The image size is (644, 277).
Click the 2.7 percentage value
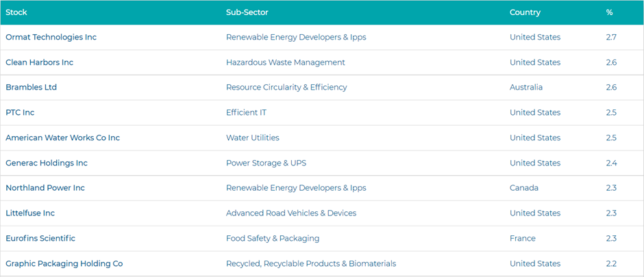(611, 38)
